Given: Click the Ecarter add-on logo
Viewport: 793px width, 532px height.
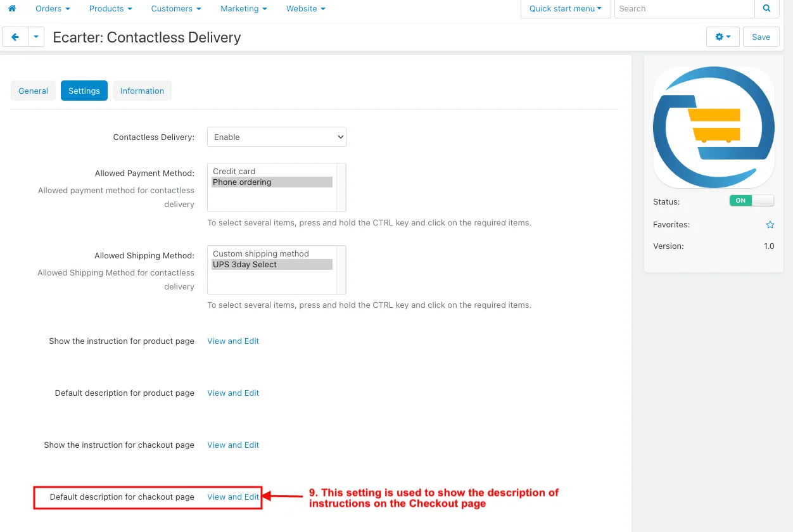Looking at the screenshot, I should pyautogui.click(x=714, y=127).
